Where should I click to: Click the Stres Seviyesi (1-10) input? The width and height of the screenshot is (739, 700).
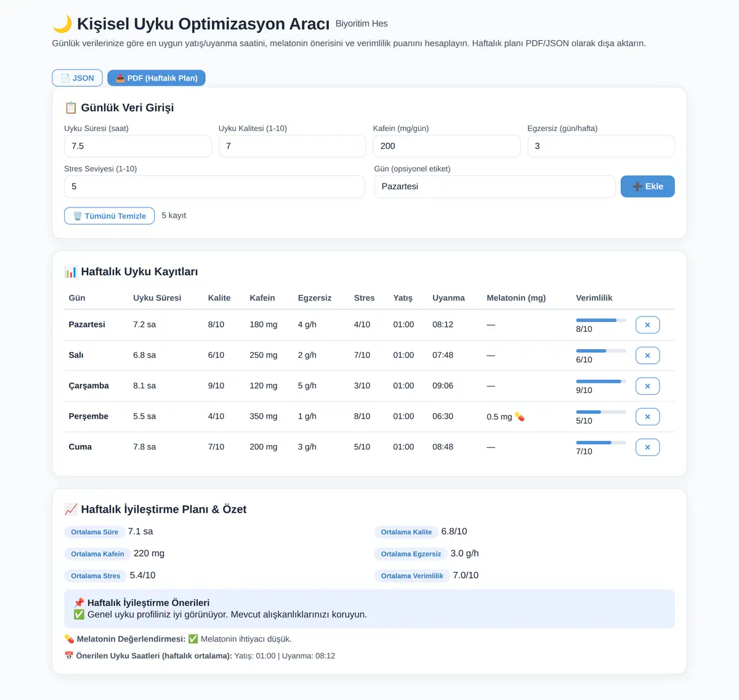214,187
